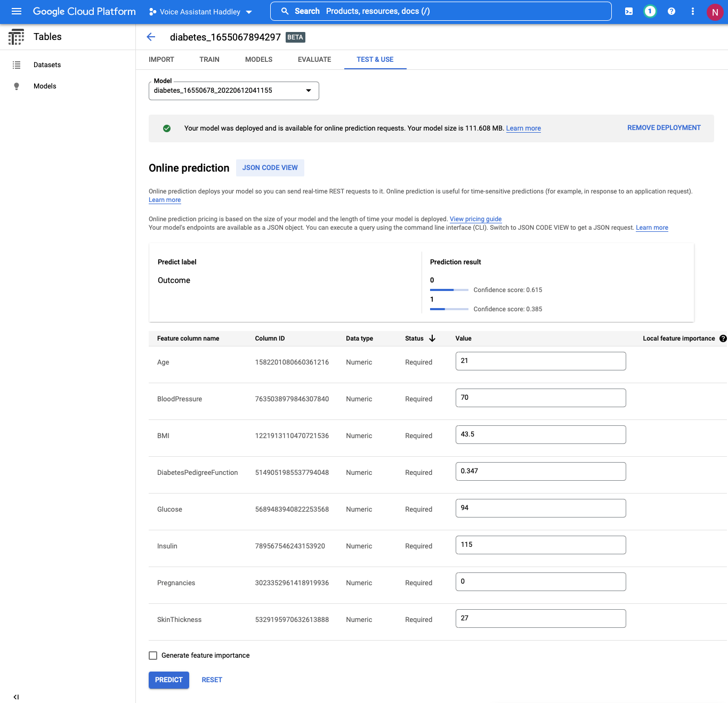This screenshot has height=703, width=728.
Task: Open the hamburger navigation menu
Action: click(x=17, y=11)
